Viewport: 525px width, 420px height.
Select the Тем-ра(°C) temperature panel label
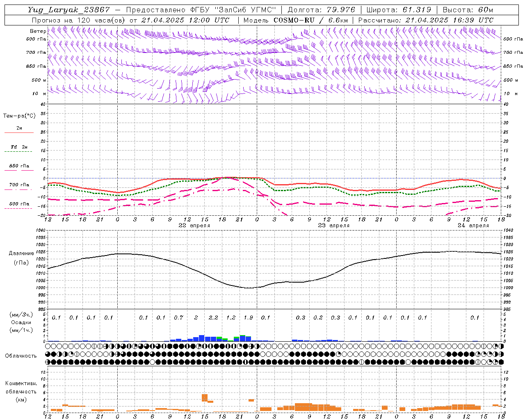(19, 116)
